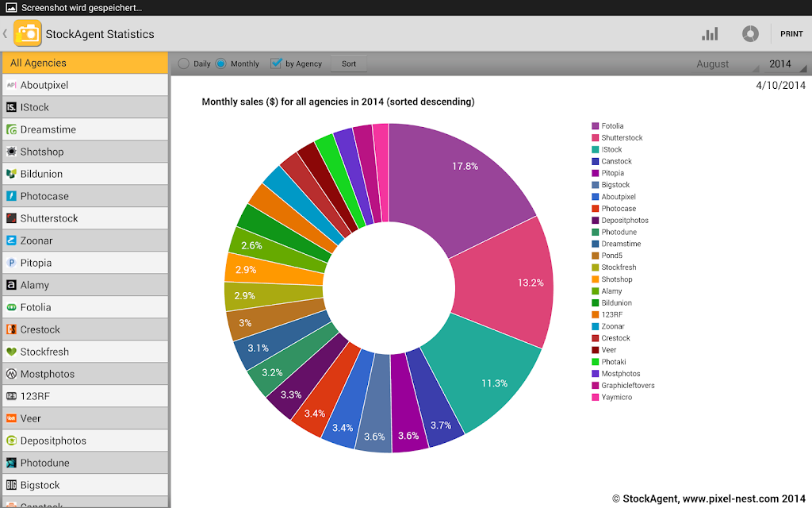This screenshot has width=812, height=508.
Task: Click the Shutterstock legend color swatch
Action: [595, 138]
